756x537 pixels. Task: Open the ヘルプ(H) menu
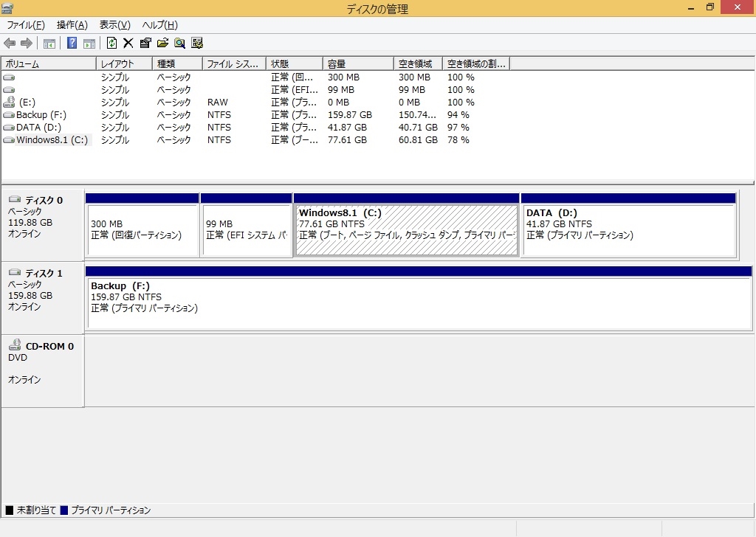point(159,25)
